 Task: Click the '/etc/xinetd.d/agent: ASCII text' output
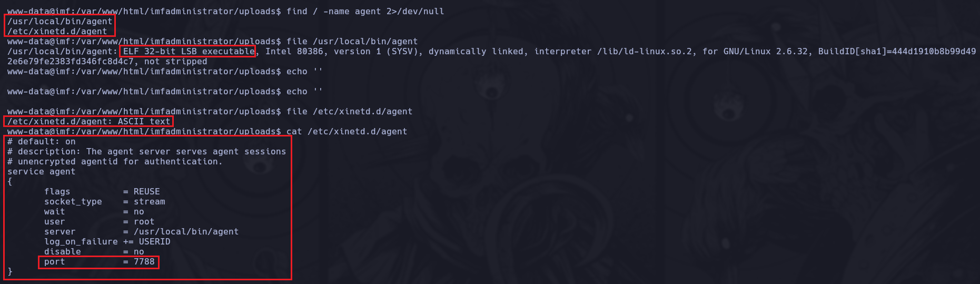pyautogui.click(x=89, y=122)
